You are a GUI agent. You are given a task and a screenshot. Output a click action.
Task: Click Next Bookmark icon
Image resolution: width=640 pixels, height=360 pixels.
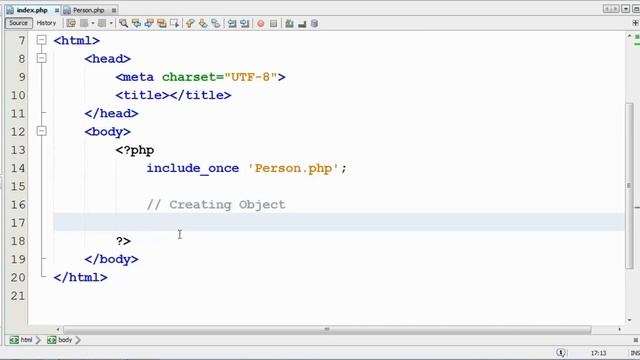click(202, 23)
